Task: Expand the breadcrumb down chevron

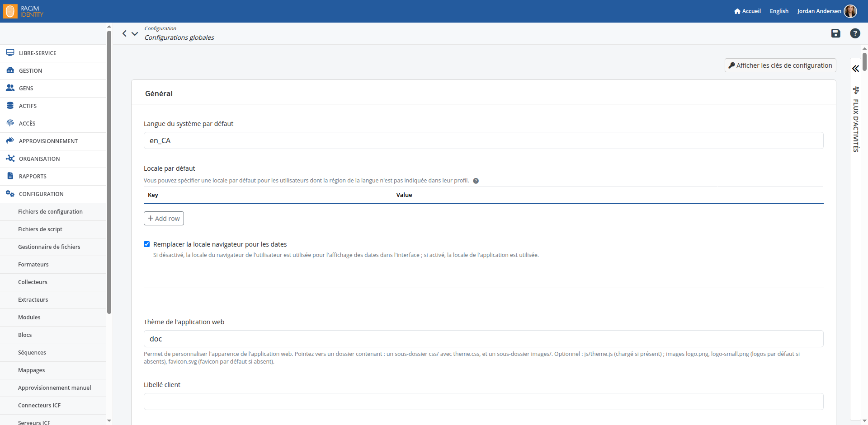Action: [x=135, y=33]
